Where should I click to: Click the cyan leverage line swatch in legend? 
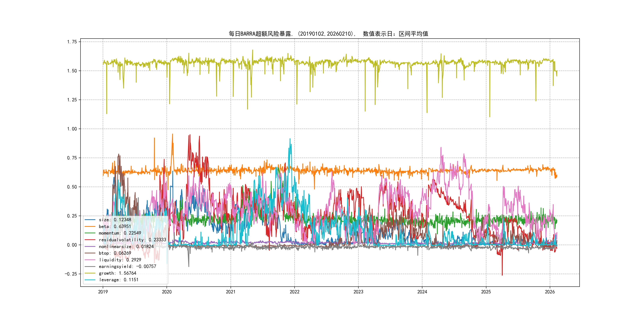point(90,280)
